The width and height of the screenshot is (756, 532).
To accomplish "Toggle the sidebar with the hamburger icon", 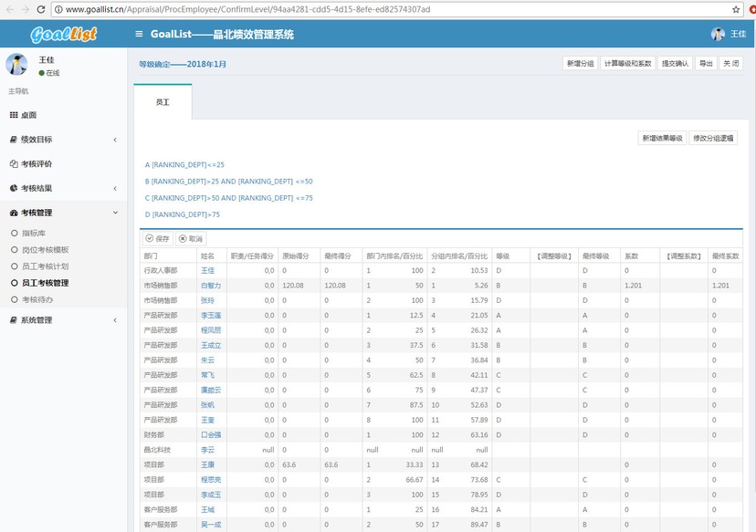I will tap(139, 35).
